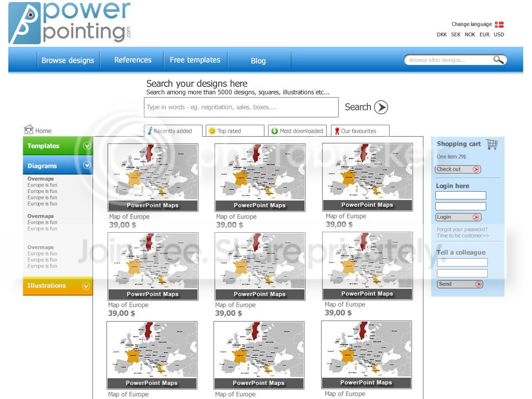Viewport: 532px width, 399px height.
Task: Open the first Map of Europe thumbnail
Action: click(x=153, y=178)
